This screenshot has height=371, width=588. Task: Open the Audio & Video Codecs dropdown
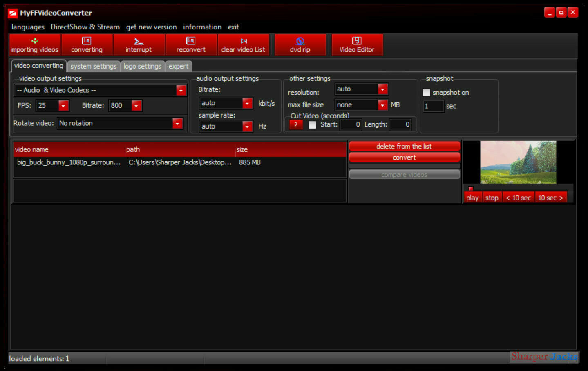181,90
